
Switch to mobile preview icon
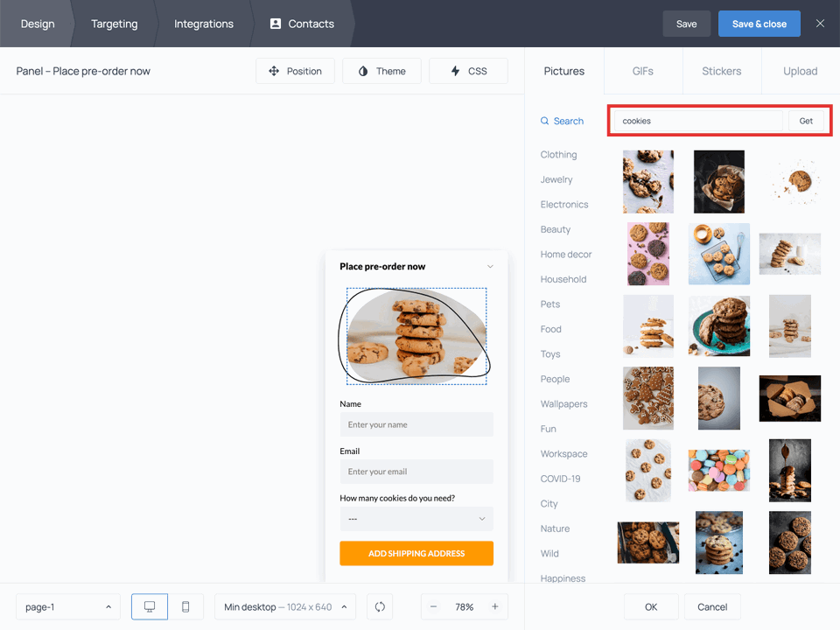click(x=185, y=606)
